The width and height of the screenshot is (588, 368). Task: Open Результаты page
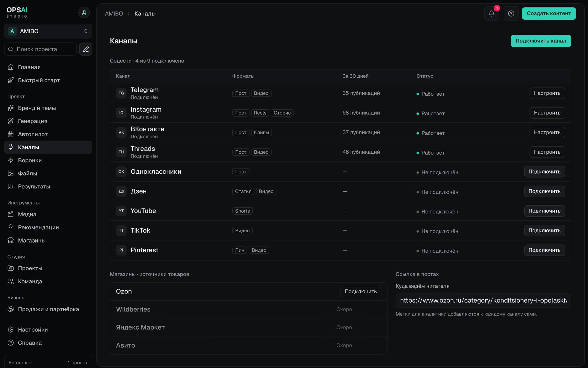(48, 186)
